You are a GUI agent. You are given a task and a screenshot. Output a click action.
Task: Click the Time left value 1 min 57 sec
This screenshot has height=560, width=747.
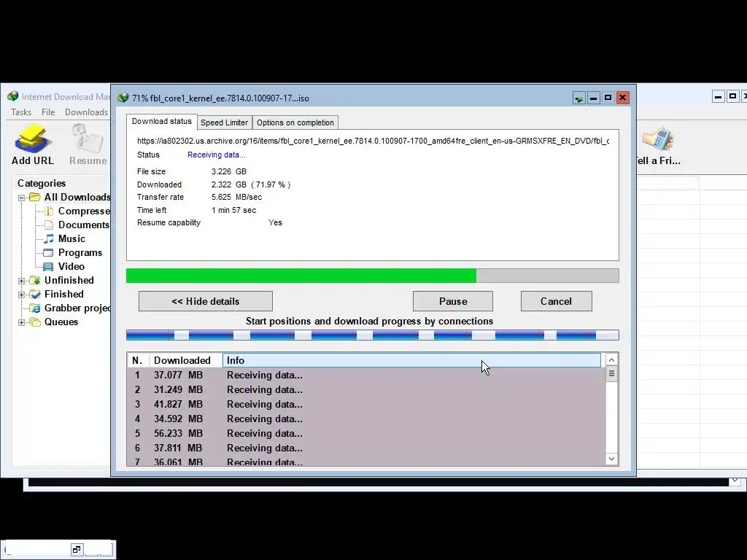coord(233,210)
